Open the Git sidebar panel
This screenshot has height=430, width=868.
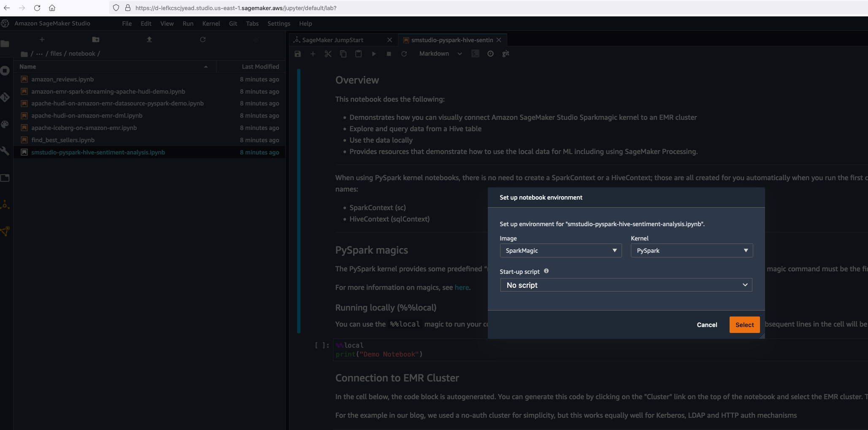[x=5, y=97]
